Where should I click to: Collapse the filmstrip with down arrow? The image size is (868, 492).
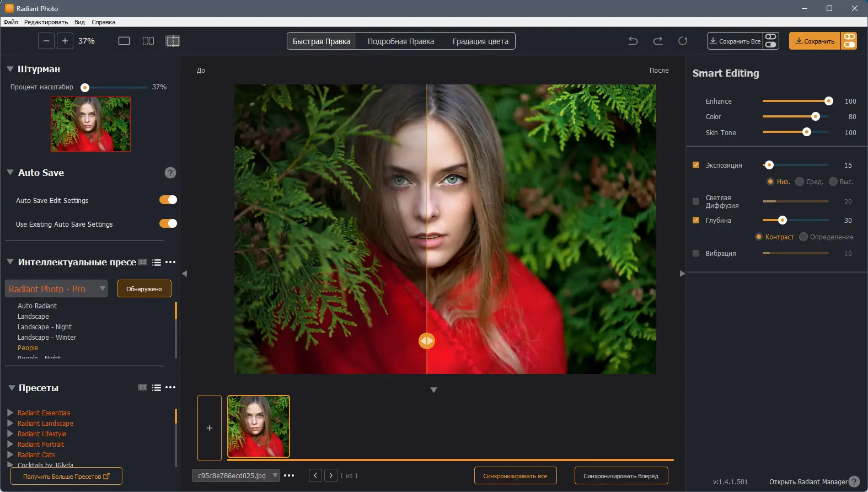pos(433,390)
